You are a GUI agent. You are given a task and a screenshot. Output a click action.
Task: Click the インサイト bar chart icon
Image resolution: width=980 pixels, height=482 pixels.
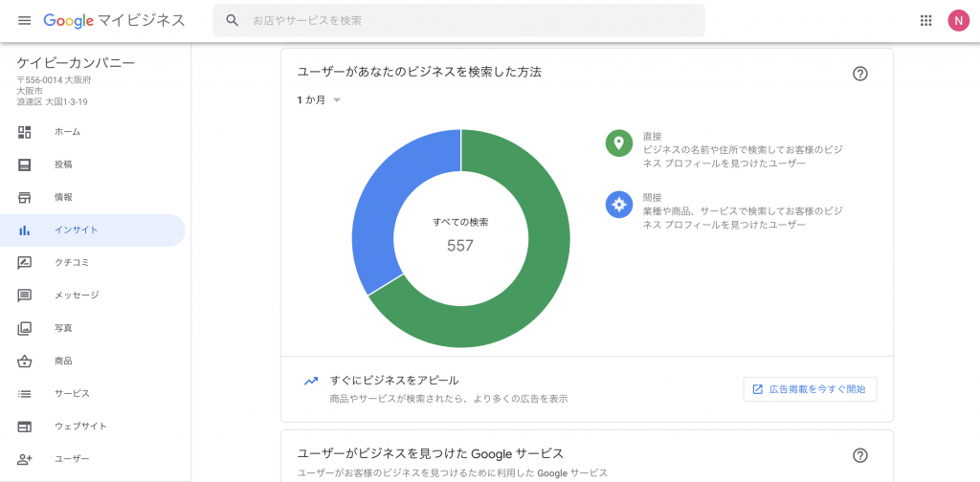[x=24, y=230]
